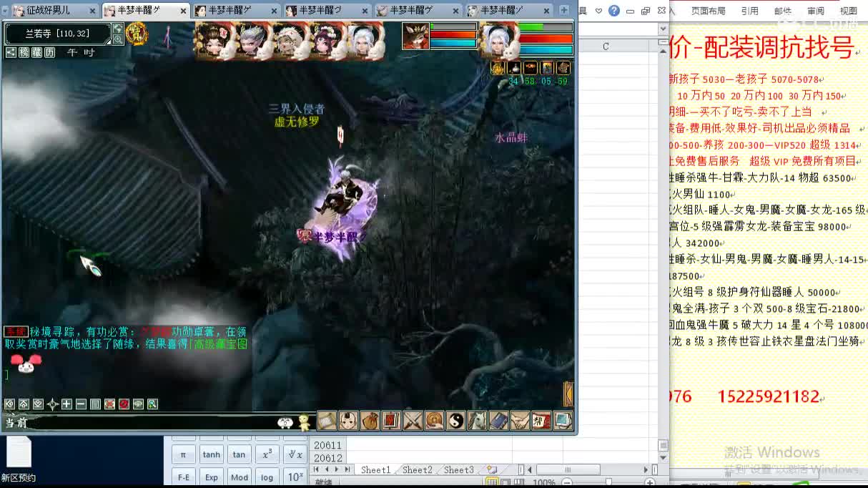Click the calculator Exp button
Screen dimensions: 868x488
click(x=211, y=477)
